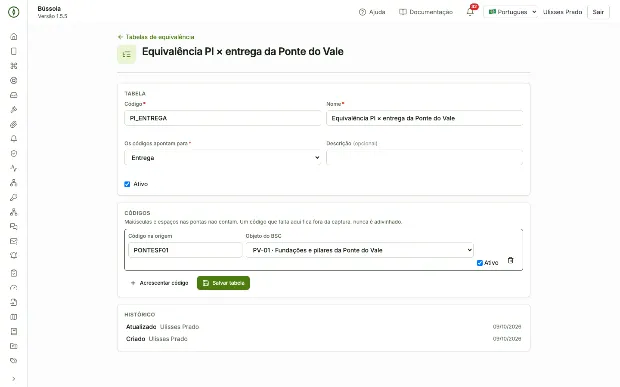
Task: Select the command-symbol icon in sidebar
Action: click(x=13, y=66)
